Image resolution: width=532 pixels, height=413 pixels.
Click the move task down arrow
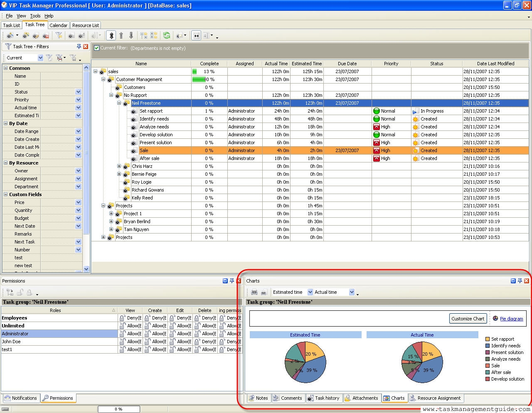pos(131,36)
